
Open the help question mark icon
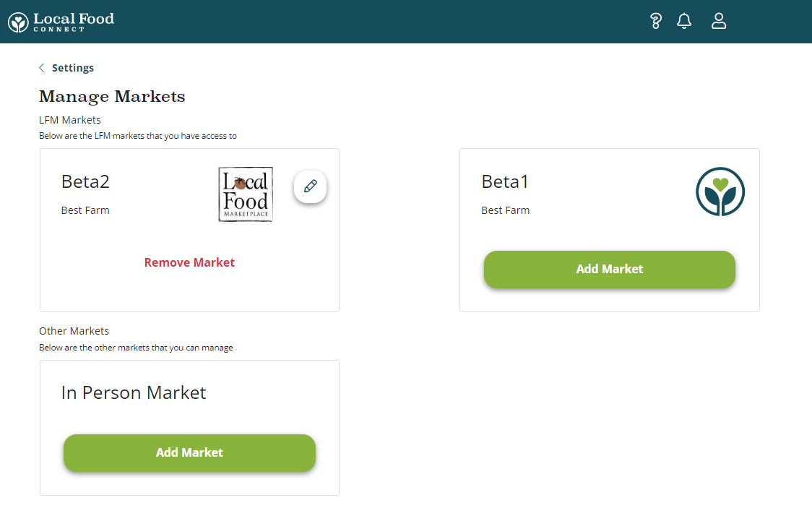coord(656,22)
